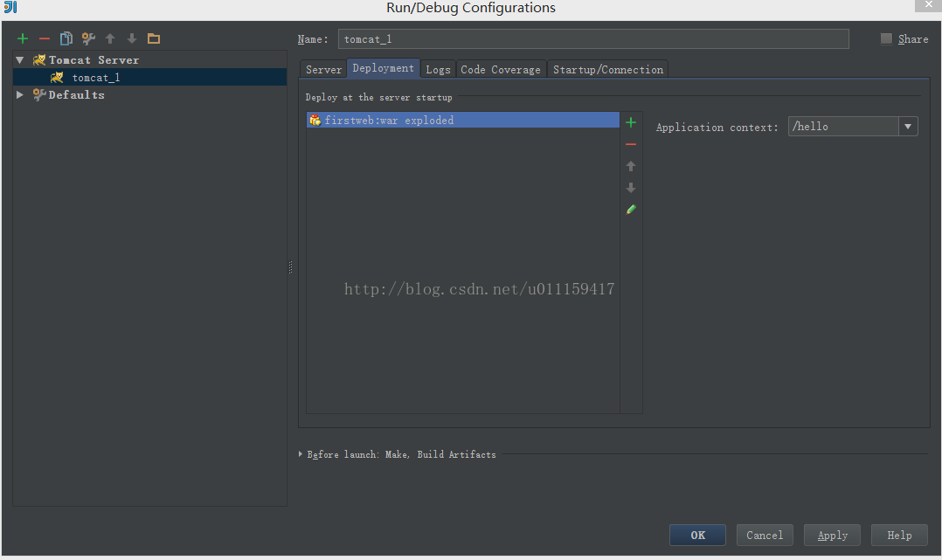Screen dimensions: 942x560
Task: Move deployed artifact down
Action: point(631,188)
